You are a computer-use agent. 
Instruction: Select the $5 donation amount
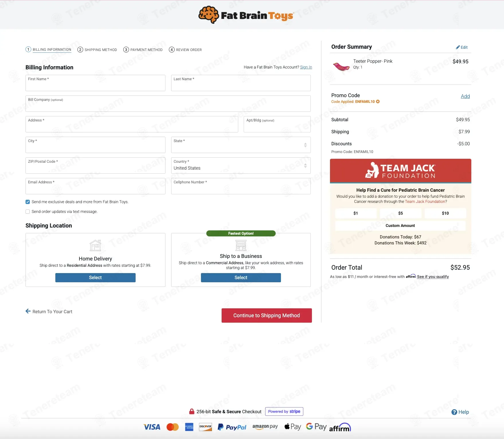pyautogui.click(x=401, y=213)
